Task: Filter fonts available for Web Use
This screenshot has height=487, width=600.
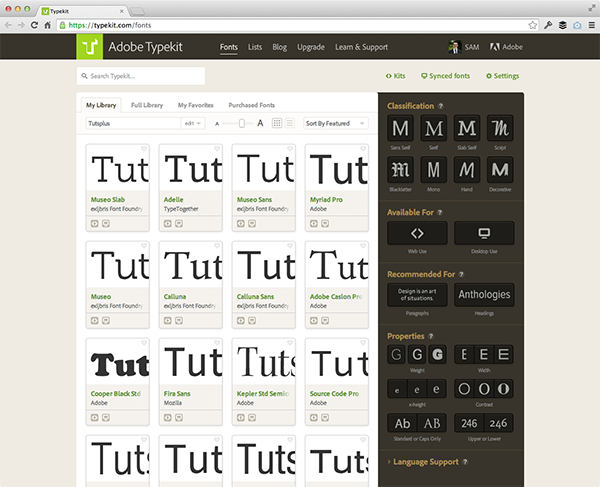Action: pyautogui.click(x=417, y=233)
